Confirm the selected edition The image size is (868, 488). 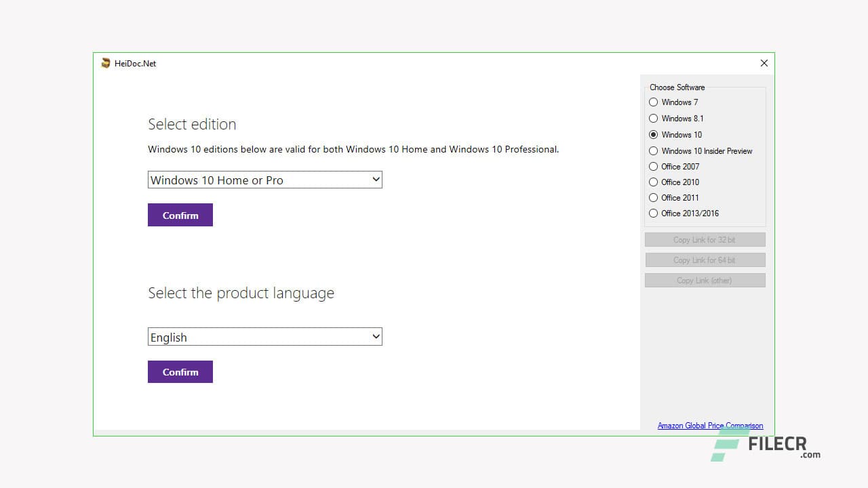180,215
